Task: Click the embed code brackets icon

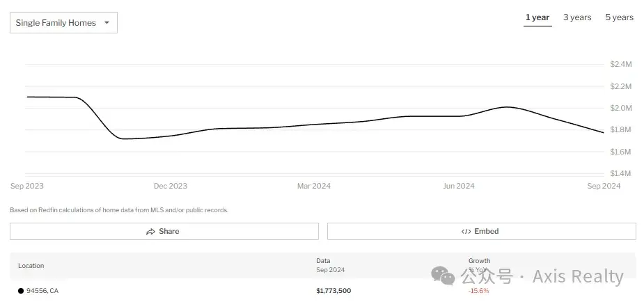Action: point(466,232)
